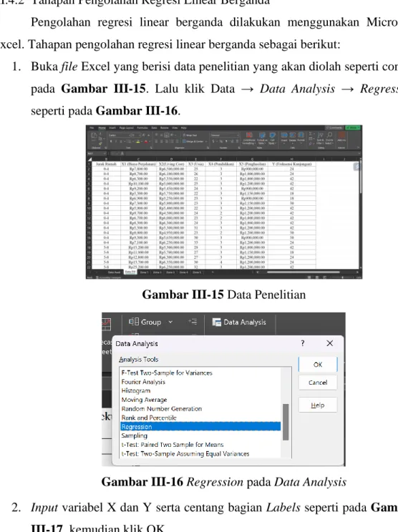Click the yellow fill color icon

coord(138,142)
